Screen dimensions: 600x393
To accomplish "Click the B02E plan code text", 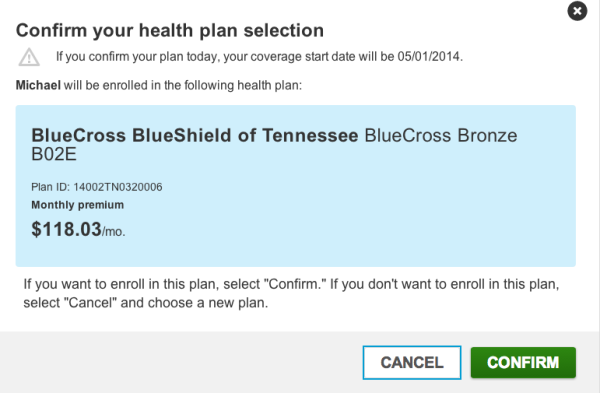I will pos(54,154).
